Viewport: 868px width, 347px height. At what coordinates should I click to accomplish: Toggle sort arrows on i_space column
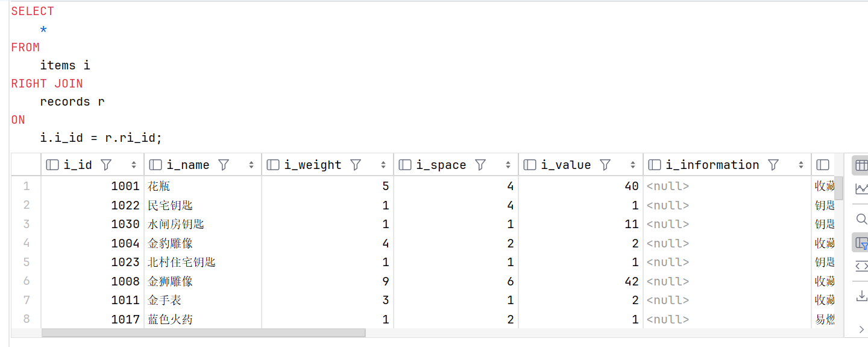(x=508, y=165)
